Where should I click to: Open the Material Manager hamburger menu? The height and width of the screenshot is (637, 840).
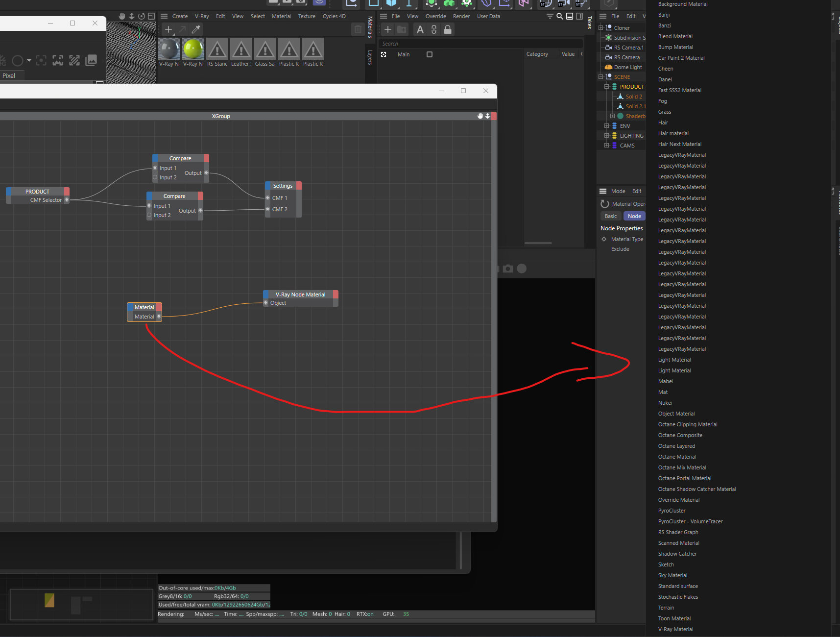point(164,16)
